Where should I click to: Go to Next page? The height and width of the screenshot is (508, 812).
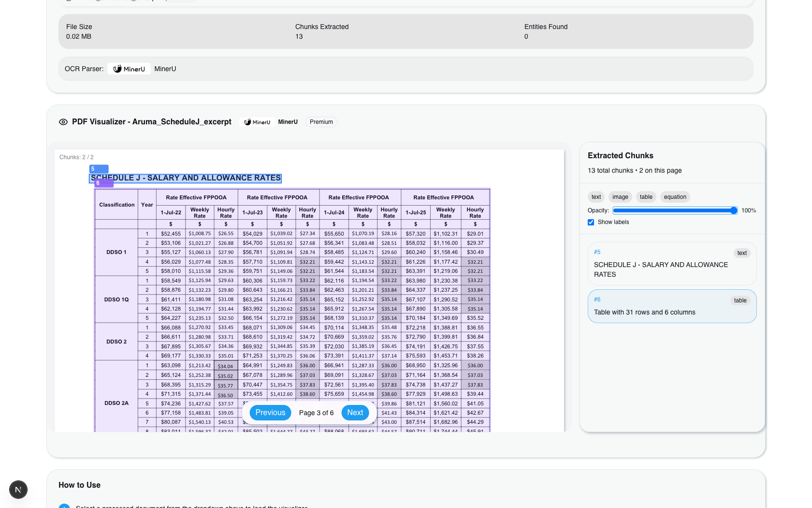pyautogui.click(x=355, y=413)
